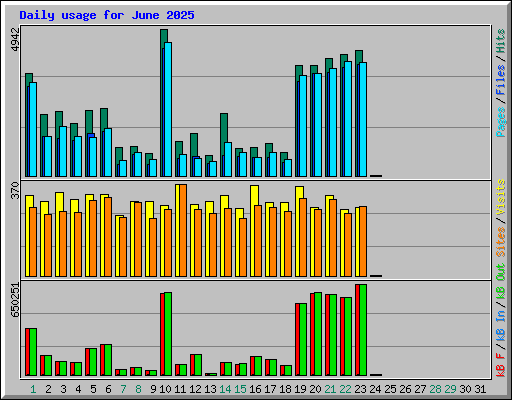Viewport: 512px width, 400px height.
Task: Click the 'Files' legend label
Action: (501, 80)
